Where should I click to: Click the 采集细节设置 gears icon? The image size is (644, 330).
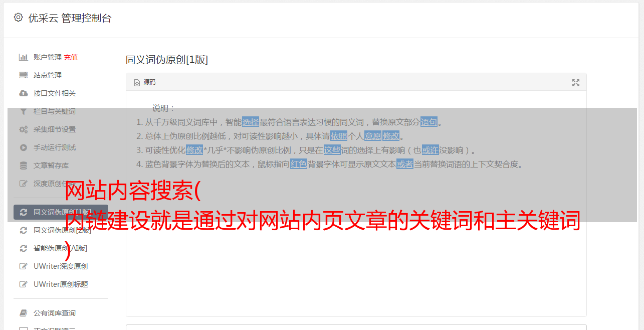pyautogui.click(x=23, y=129)
